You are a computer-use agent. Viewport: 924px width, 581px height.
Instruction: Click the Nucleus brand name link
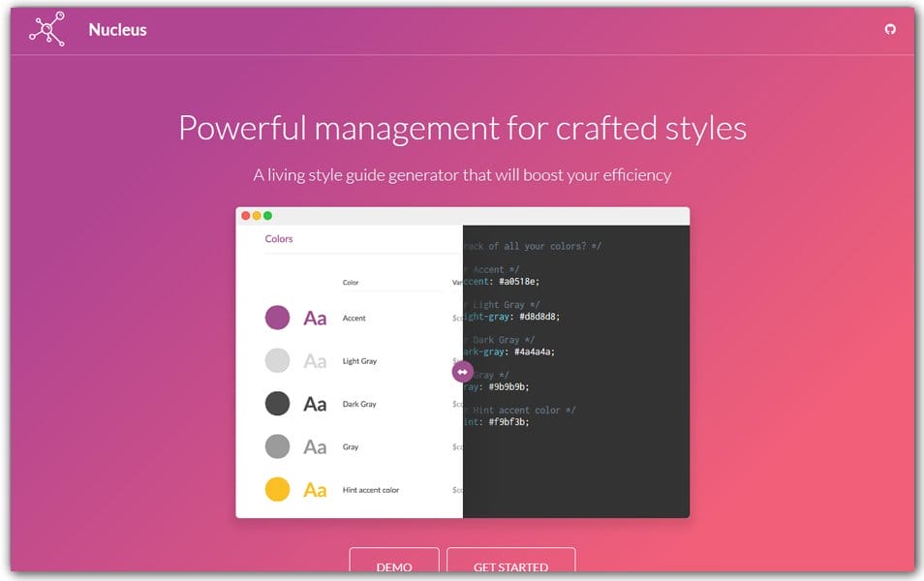117,29
